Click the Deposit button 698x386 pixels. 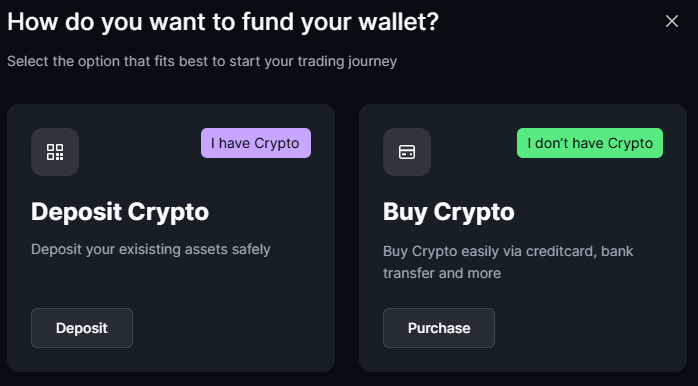[x=82, y=328]
